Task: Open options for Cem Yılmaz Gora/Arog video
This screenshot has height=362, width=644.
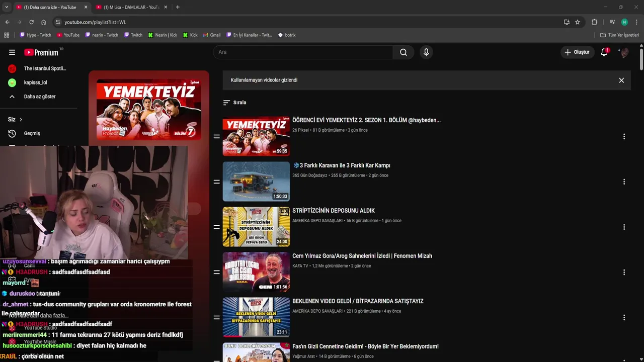Action: (624, 273)
